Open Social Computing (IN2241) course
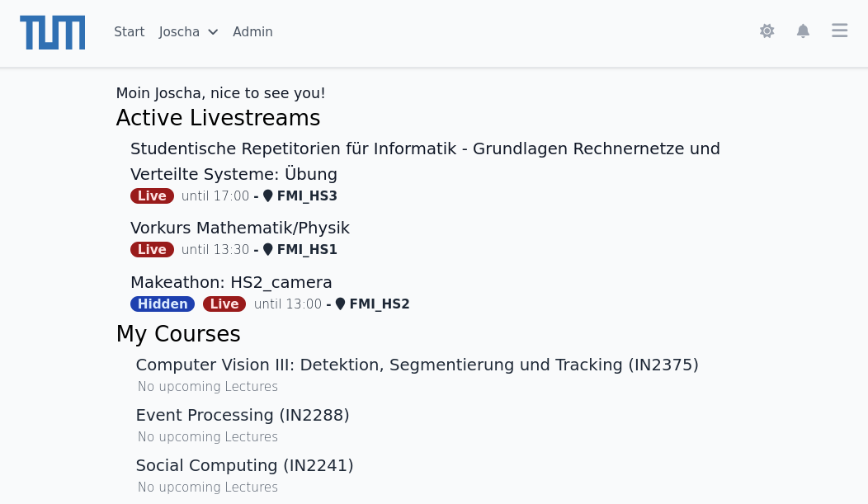Viewport: 868px width, 504px height. click(x=244, y=466)
